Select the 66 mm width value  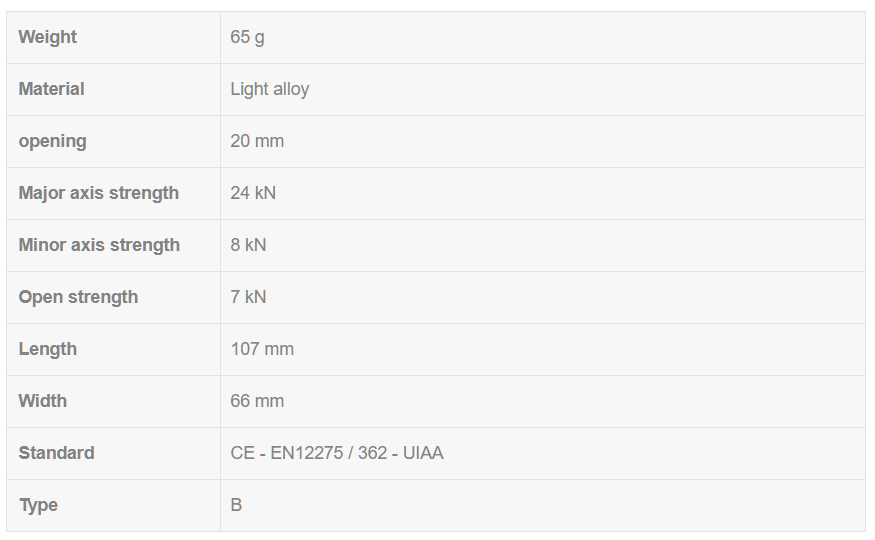[x=257, y=401]
